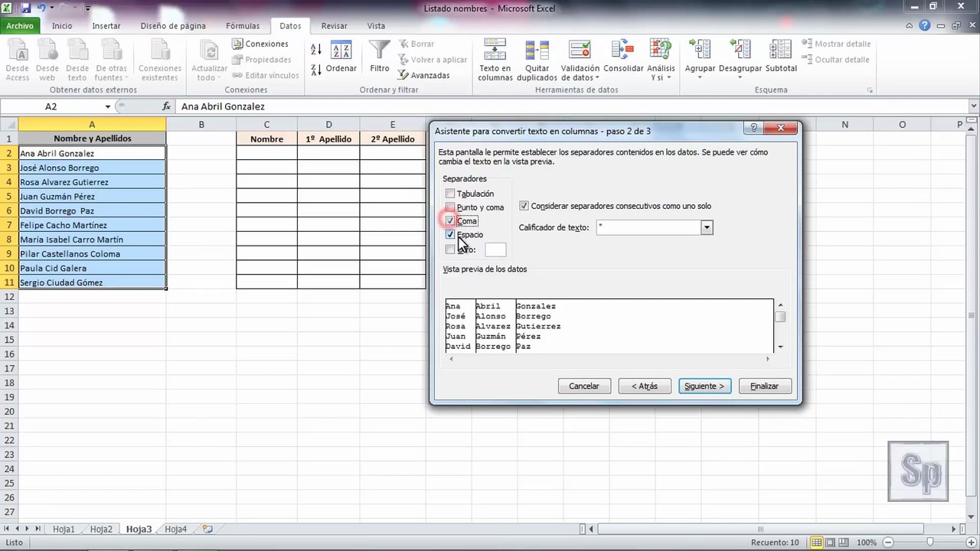Proceed with the Siguiente button

point(704,386)
